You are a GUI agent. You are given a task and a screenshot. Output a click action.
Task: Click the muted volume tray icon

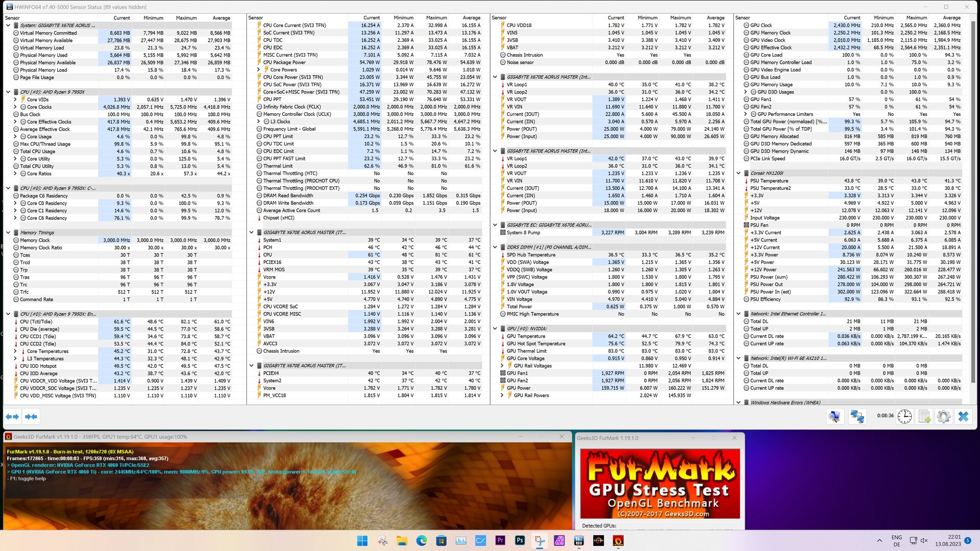point(924,541)
